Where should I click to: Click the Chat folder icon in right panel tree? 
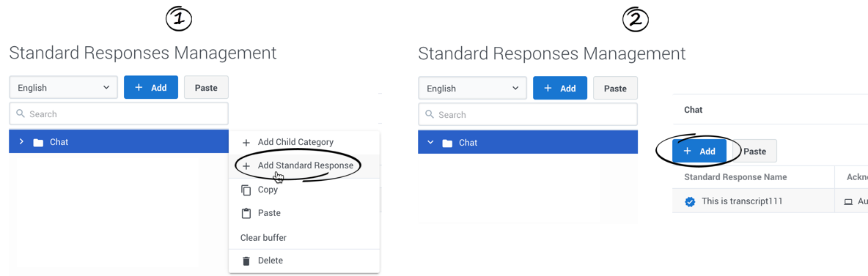[x=447, y=143]
